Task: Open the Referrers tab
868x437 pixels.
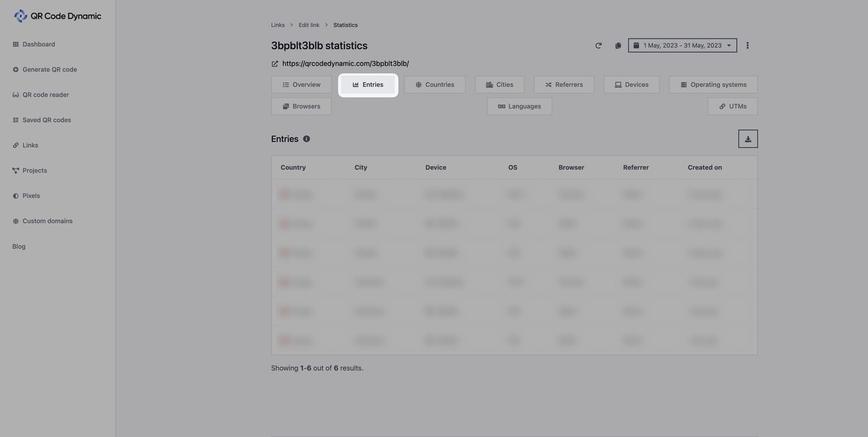Action: click(x=564, y=85)
